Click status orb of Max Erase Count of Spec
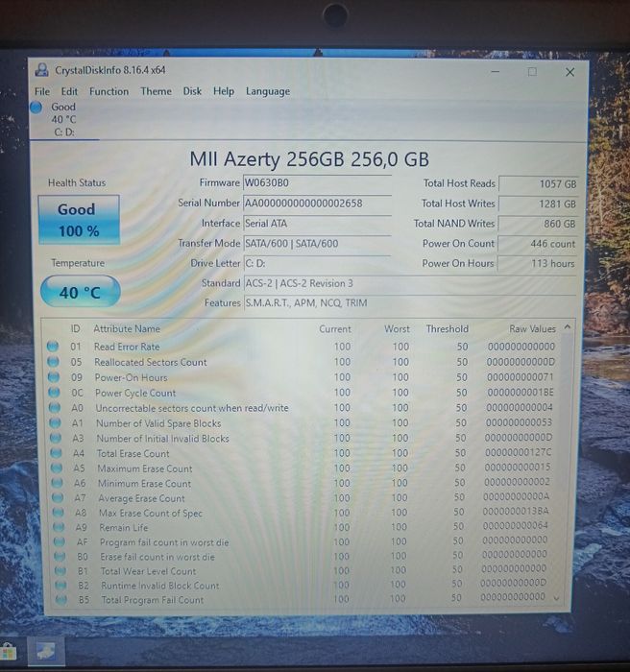Image resolution: width=630 pixels, height=672 pixels. 58,513
